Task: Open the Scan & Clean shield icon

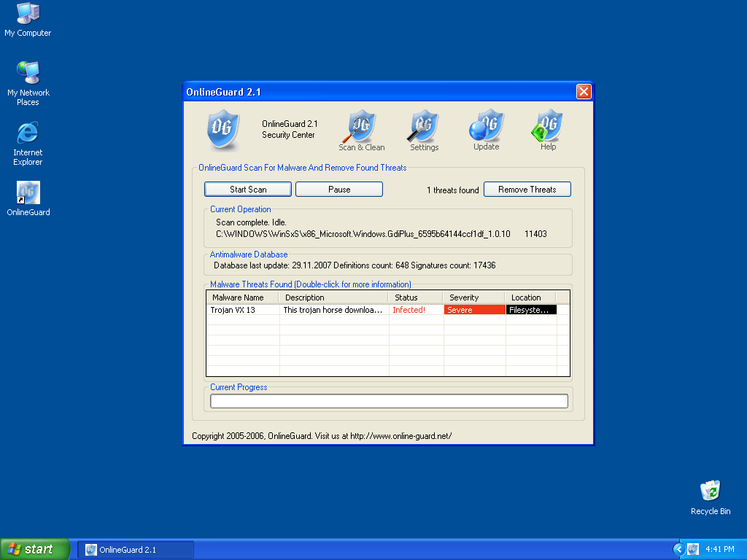Action: tap(360, 127)
